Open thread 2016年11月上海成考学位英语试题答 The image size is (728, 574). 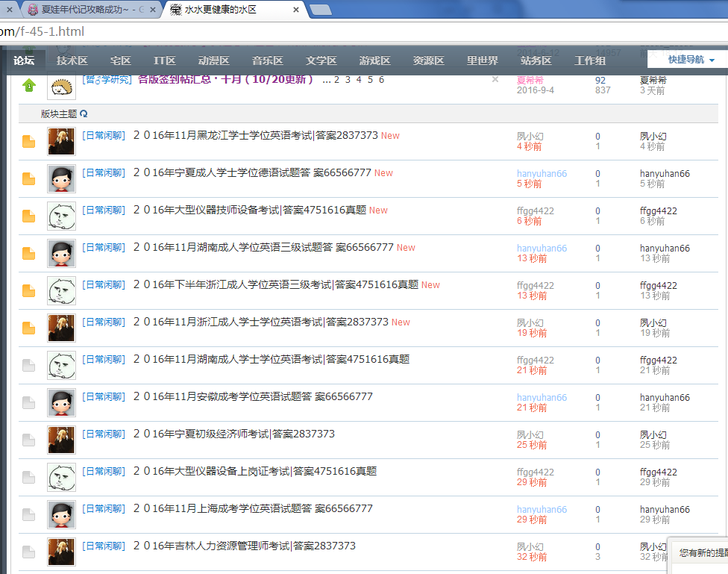(253, 508)
